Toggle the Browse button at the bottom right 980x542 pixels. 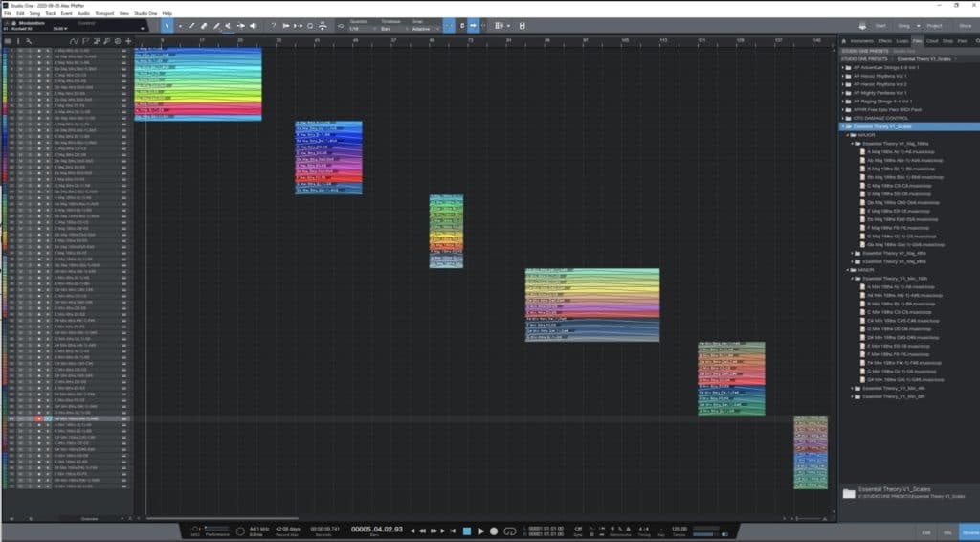[x=970, y=532]
